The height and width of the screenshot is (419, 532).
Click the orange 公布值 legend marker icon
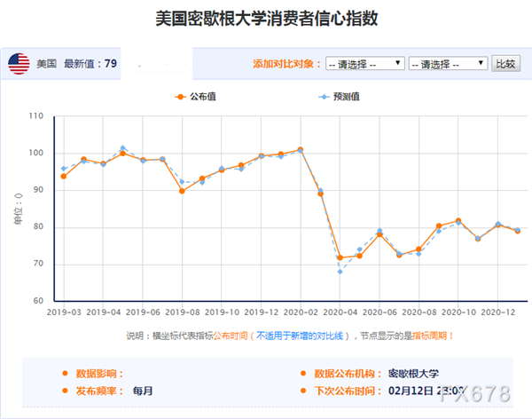[x=181, y=97]
